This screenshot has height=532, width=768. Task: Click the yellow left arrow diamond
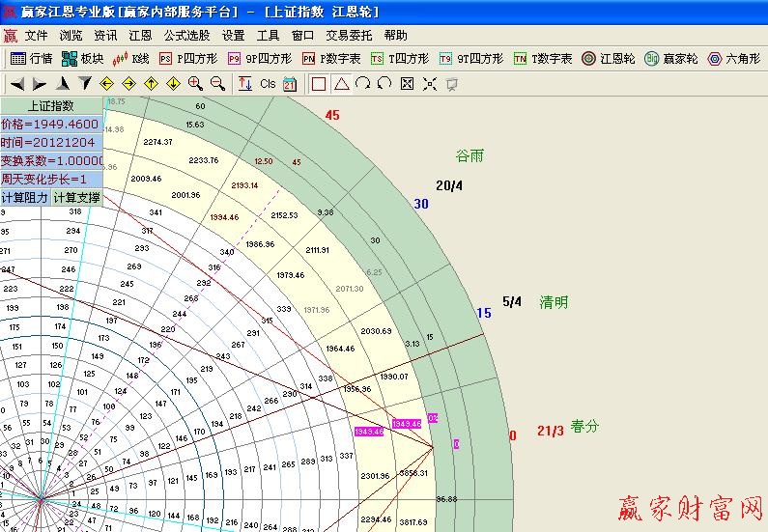[107, 84]
